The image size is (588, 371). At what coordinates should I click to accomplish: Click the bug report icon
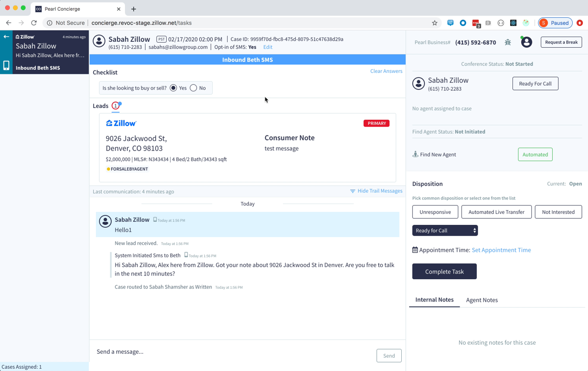click(x=508, y=42)
